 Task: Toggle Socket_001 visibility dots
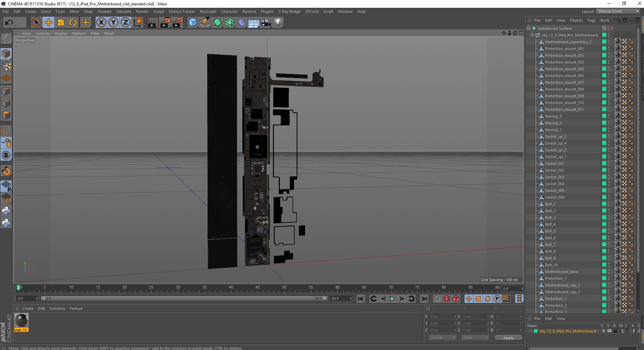click(609, 164)
